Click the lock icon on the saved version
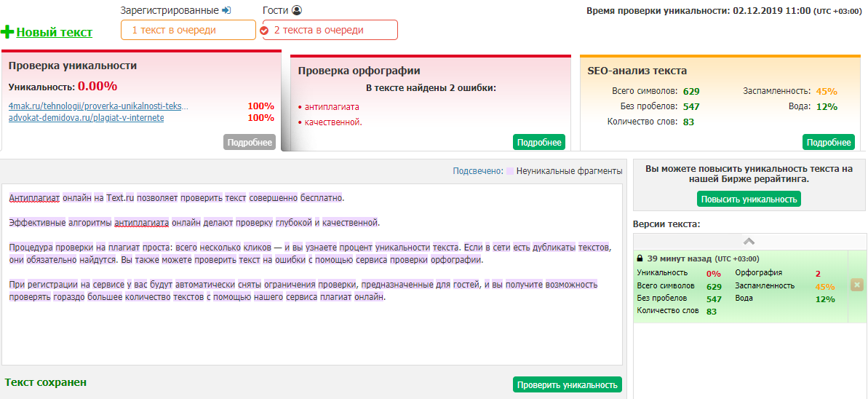 click(x=640, y=258)
